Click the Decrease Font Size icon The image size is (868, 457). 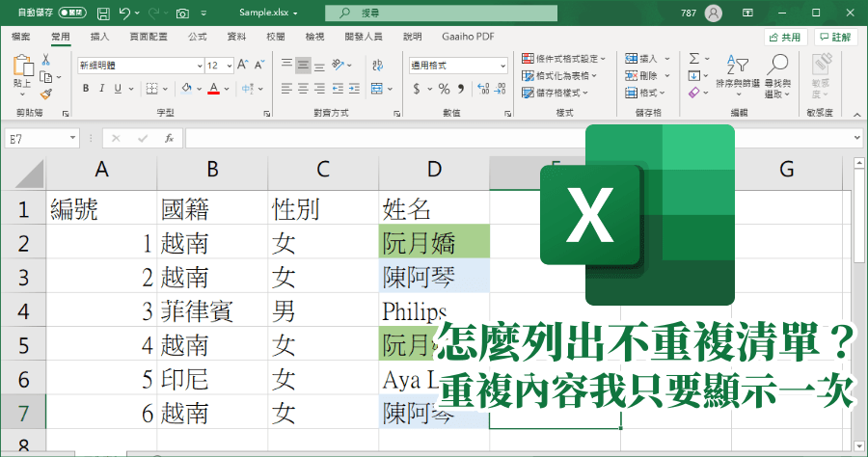click(x=259, y=65)
